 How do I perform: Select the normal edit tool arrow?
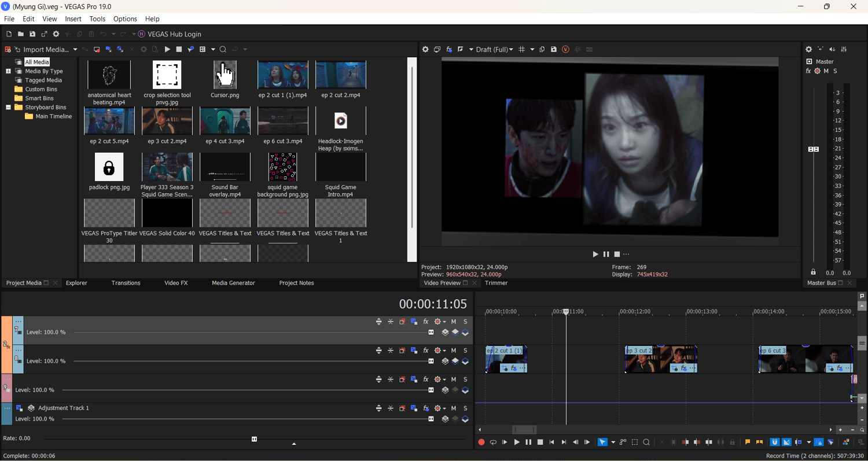click(x=602, y=442)
